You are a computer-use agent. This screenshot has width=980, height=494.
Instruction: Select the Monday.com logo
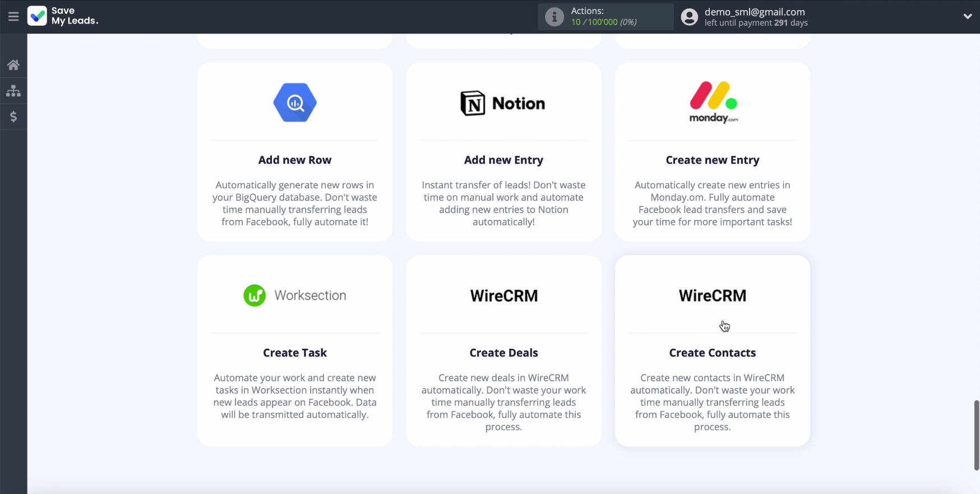[x=713, y=103]
